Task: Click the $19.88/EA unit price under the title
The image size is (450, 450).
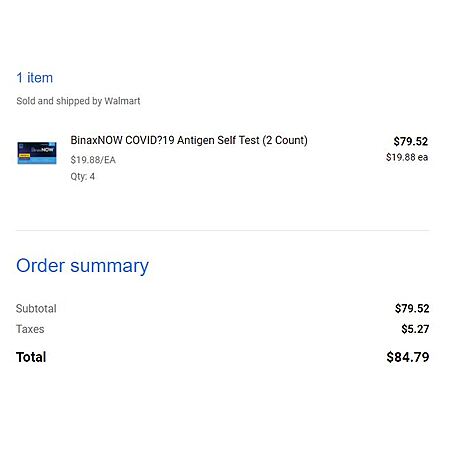Action: pos(93,160)
